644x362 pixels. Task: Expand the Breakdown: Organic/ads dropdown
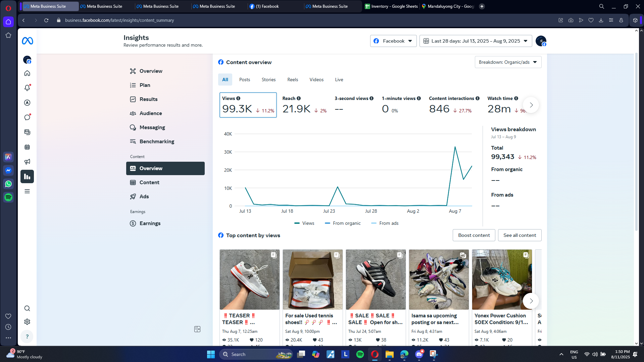pyautogui.click(x=508, y=62)
